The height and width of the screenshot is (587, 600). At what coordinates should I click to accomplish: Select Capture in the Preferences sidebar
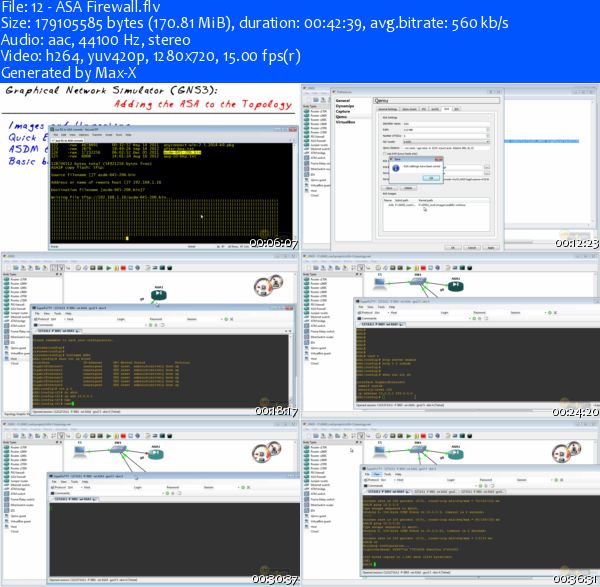pyautogui.click(x=343, y=111)
